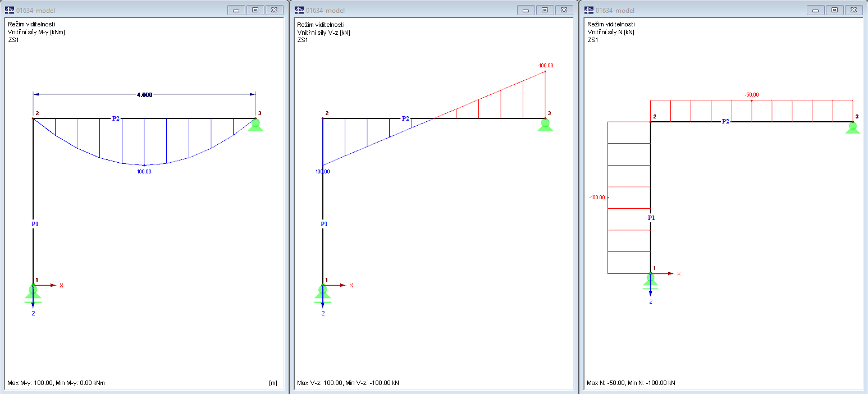Click the "Vnitřní síly V-z [kN]" label
Viewport: 868px width, 394px height.
point(325,32)
